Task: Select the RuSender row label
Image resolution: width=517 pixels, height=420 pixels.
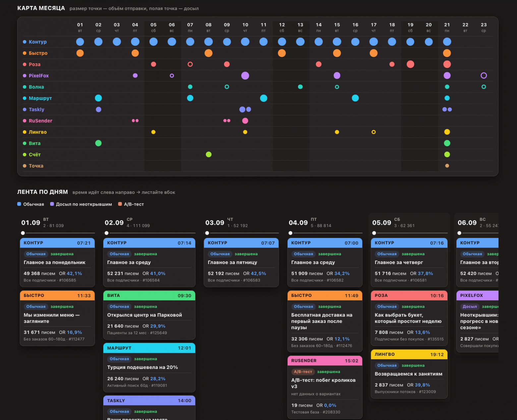Action: click(x=40, y=121)
